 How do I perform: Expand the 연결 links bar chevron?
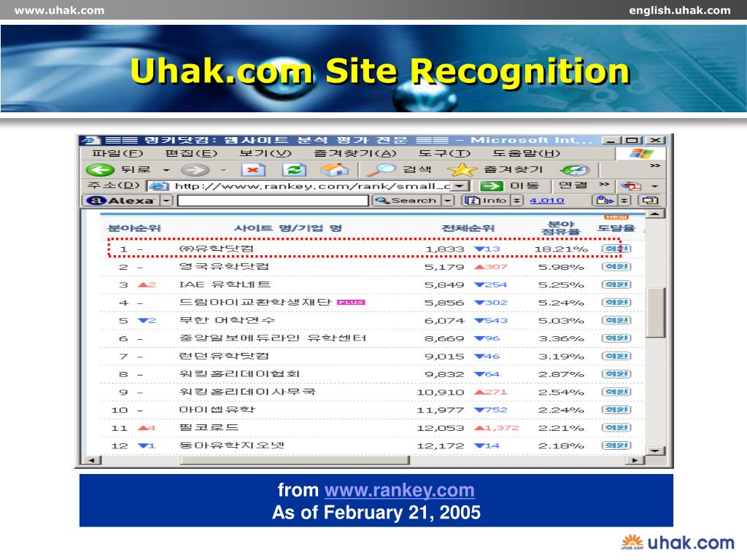[604, 184]
